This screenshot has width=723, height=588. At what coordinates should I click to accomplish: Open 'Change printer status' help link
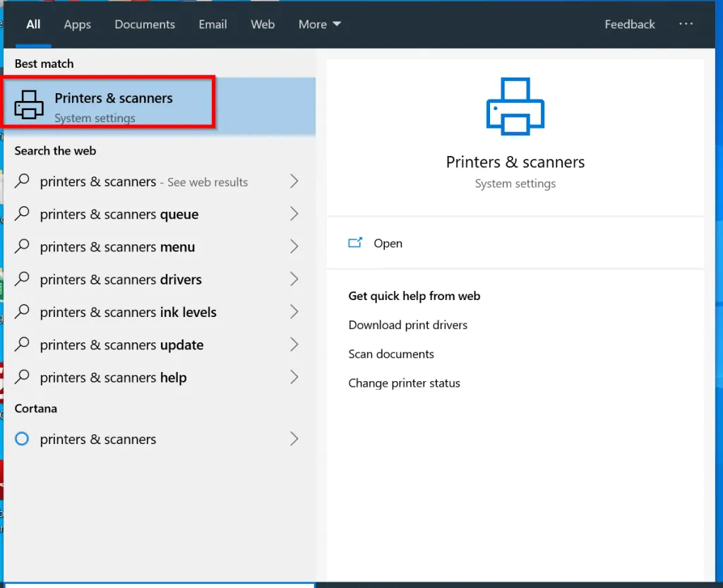click(x=404, y=383)
